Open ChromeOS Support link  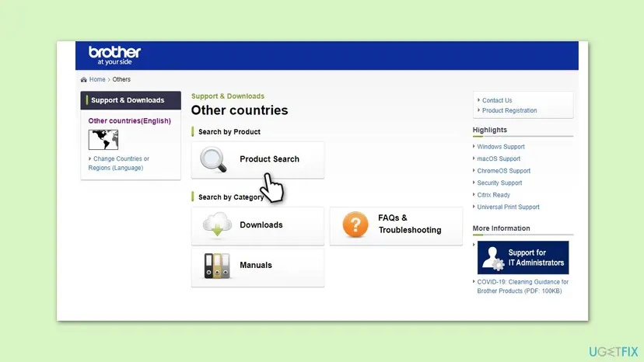503,171
